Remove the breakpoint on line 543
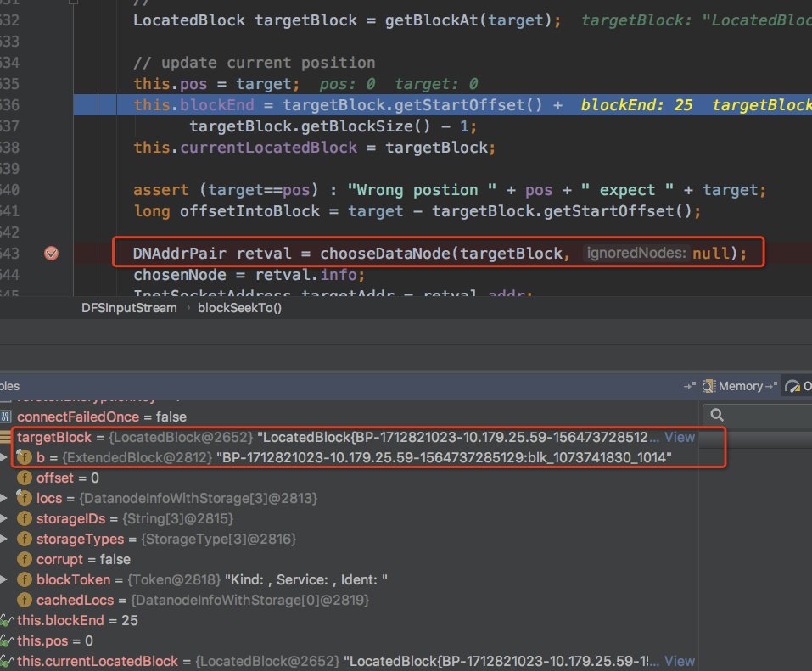 tap(51, 253)
